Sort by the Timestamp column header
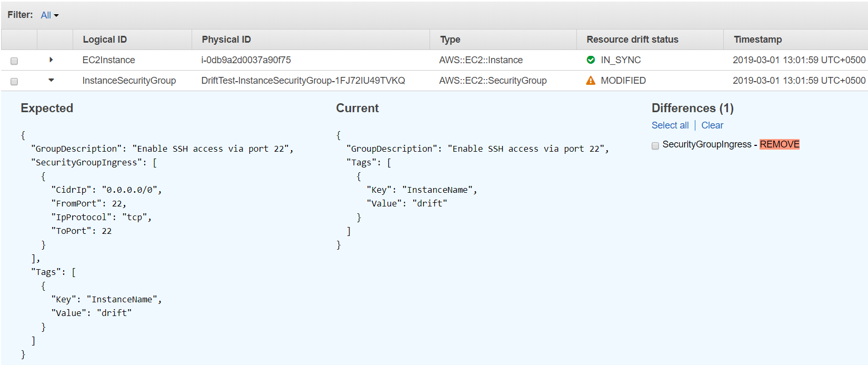The width and height of the screenshot is (868, 365). coord(757,40)
